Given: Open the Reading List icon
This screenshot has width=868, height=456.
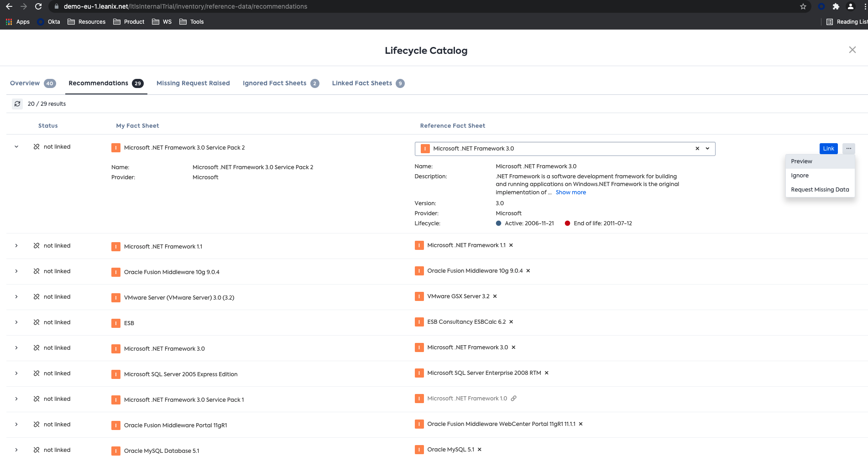Looking at the screenshot, I should click(x=830, y=21).
